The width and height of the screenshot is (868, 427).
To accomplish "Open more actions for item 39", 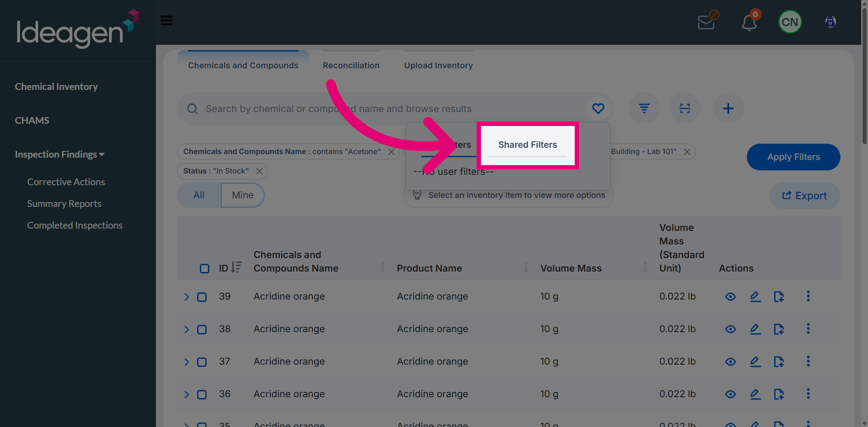I will [x=808, y=296].
